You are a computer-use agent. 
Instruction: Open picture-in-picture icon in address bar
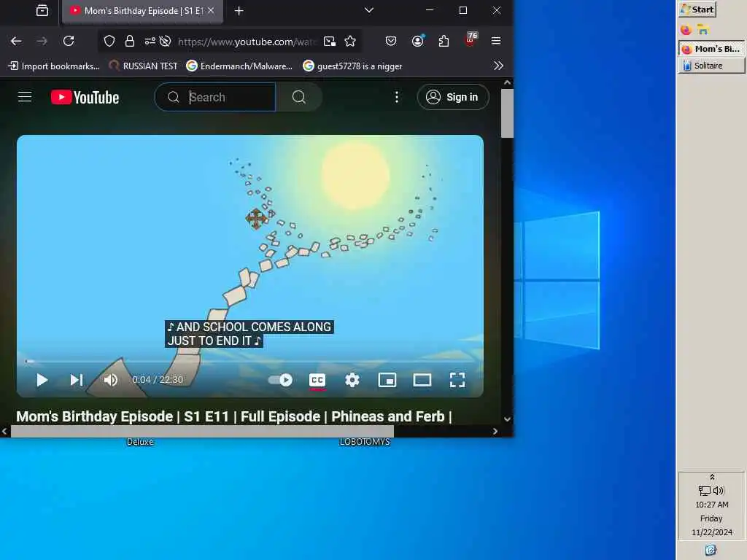(x=330, y=42)
